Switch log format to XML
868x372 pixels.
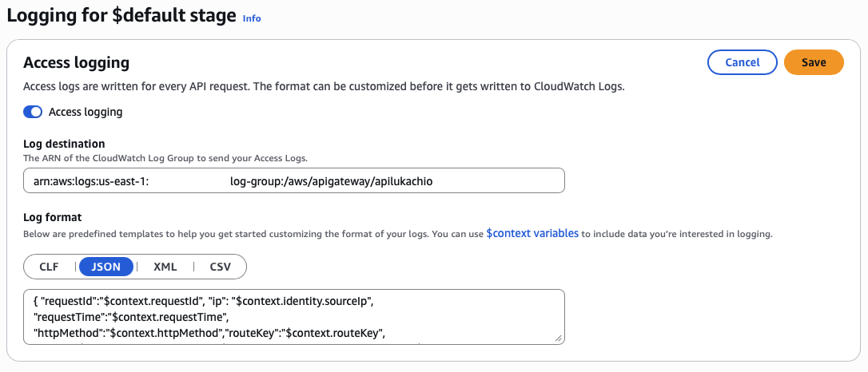click(165, 267)
